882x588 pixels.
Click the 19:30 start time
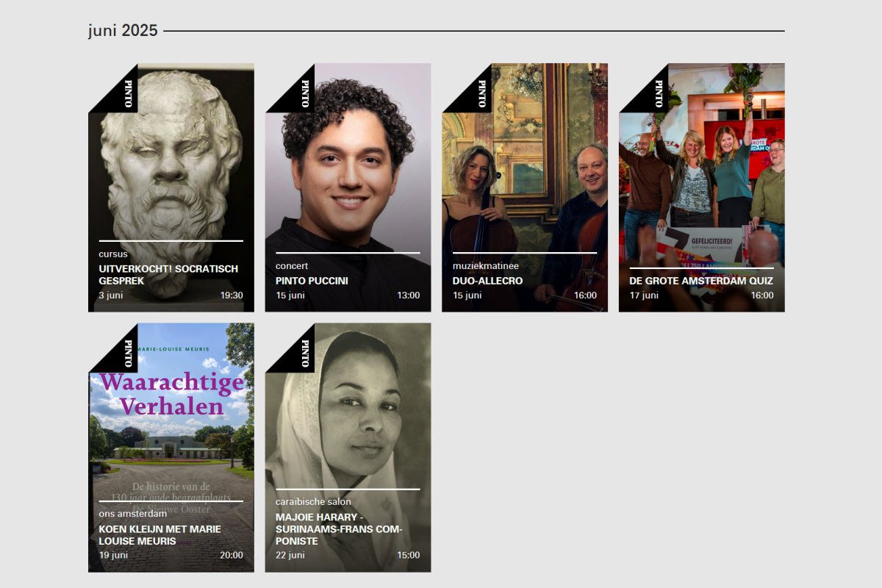click(x=232, y=295)
